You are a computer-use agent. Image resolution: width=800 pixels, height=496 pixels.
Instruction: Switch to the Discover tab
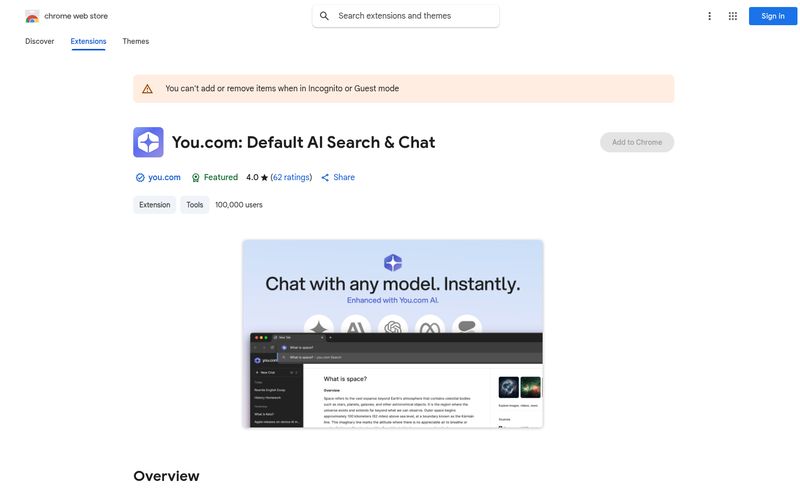39,41
